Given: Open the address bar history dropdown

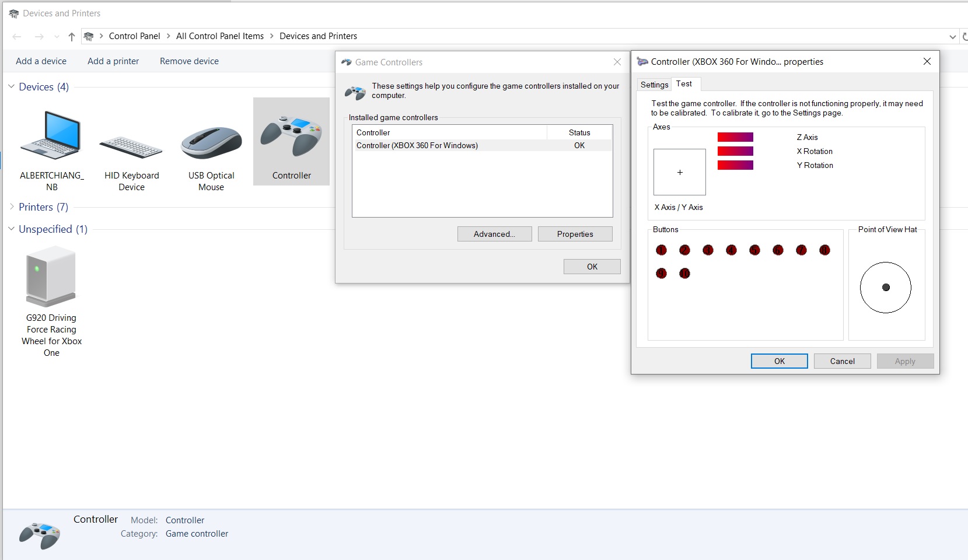Looking at the screenshot, I should [952, 37].
